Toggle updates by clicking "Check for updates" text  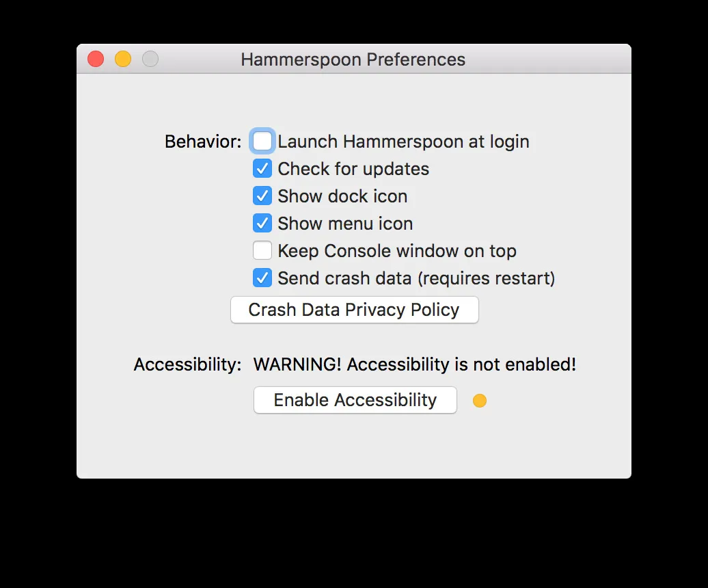tap(353, 169)
